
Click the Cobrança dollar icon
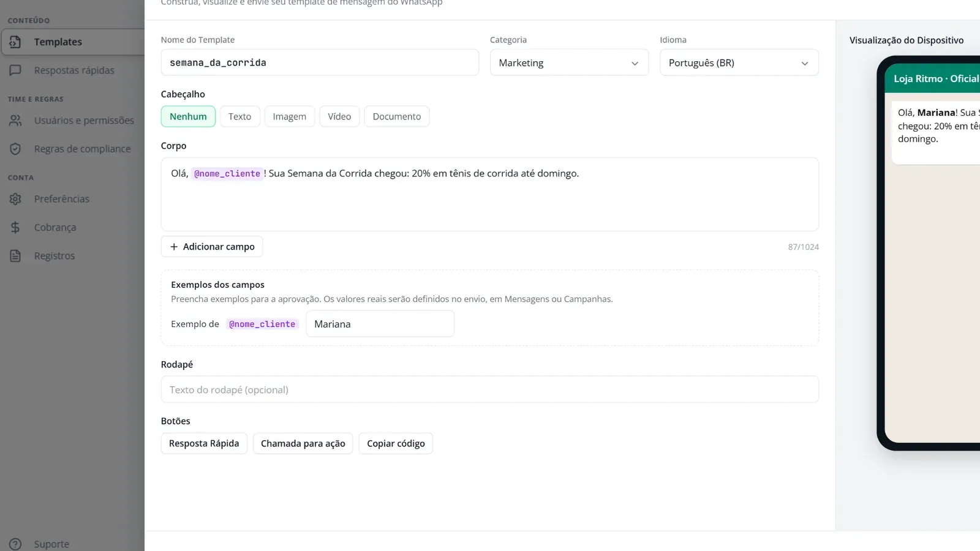coord(15,227)
